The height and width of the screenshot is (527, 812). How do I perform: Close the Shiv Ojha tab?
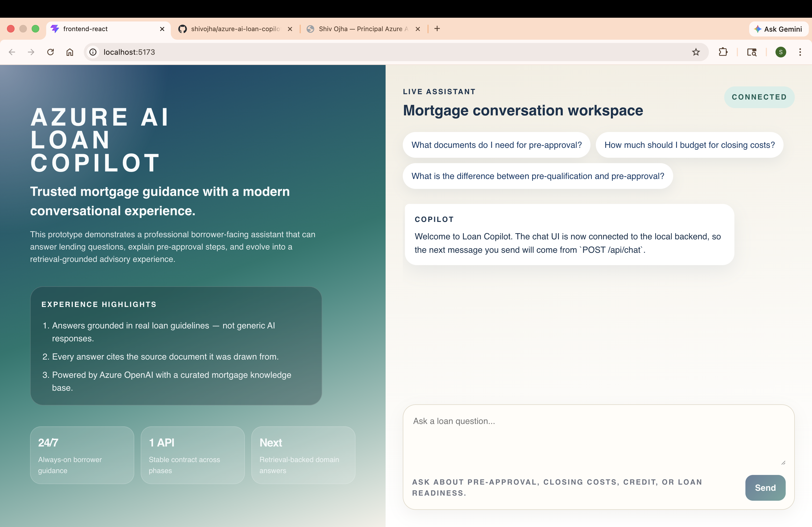coord(418,29)
